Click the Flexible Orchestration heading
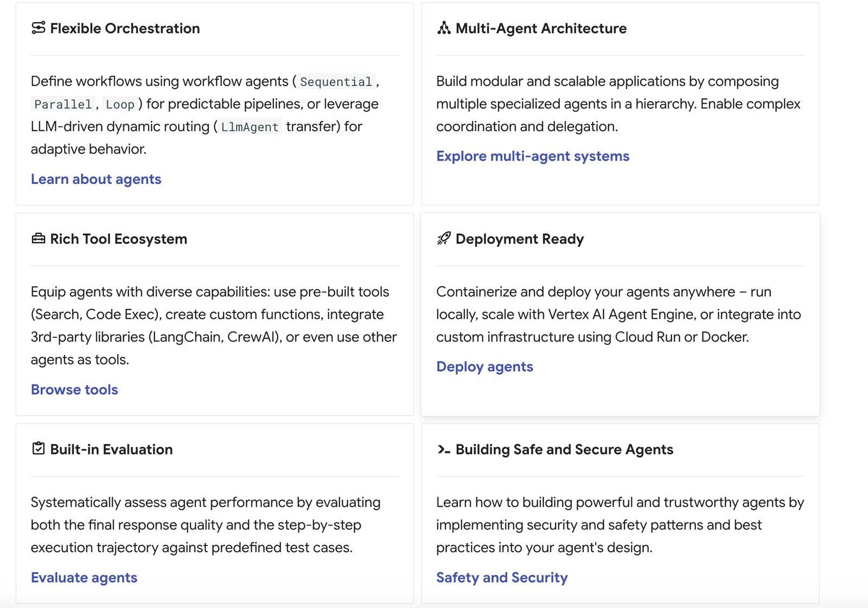 pos(125,28)
